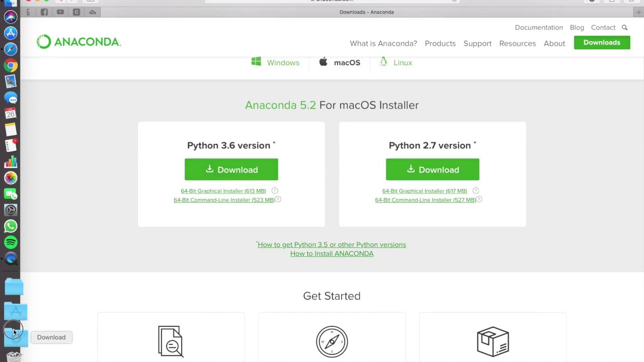The width and height of the screenshot is (644, 362).
Task: Click help icon beside 523 MB installer
Action: coord(278,200)
